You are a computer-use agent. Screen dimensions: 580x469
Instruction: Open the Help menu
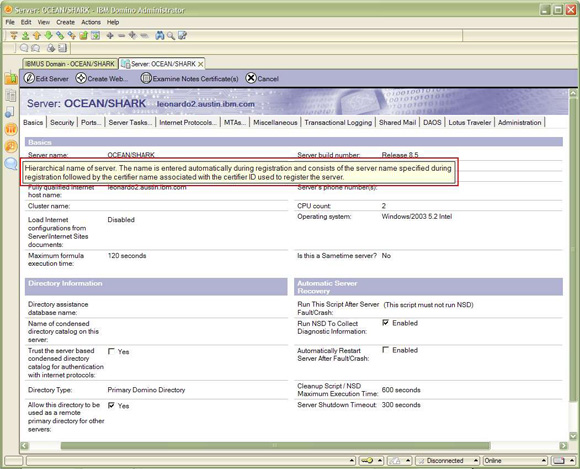pyautogui.click(x=113, y=22)
